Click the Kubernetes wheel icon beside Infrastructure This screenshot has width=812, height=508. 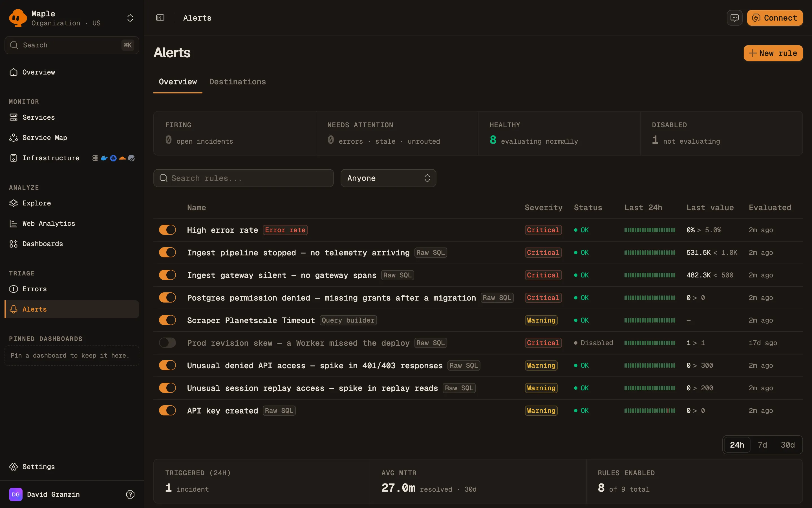pos(113,158)
